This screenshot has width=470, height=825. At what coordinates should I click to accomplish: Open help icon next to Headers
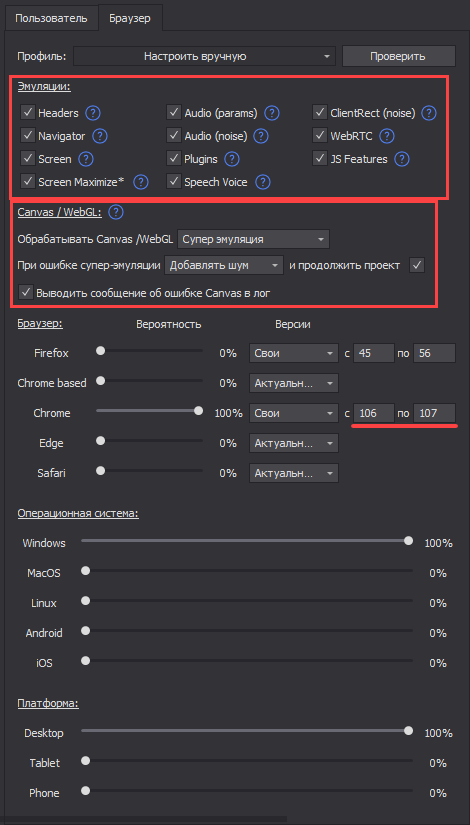tap(93, 113)
